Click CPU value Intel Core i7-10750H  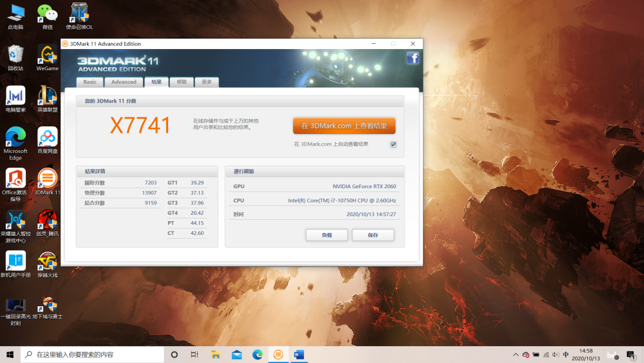(342, 201)
